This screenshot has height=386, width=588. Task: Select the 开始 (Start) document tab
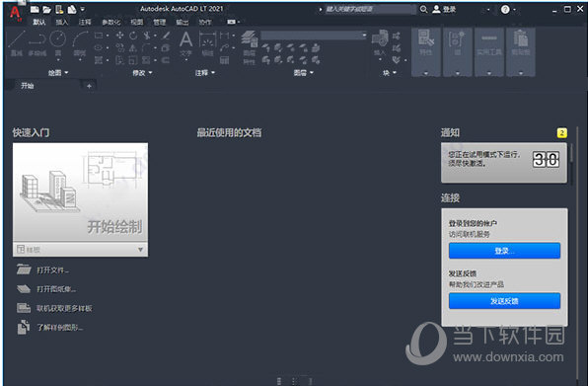pyautogui.click(x=27, y=86)
